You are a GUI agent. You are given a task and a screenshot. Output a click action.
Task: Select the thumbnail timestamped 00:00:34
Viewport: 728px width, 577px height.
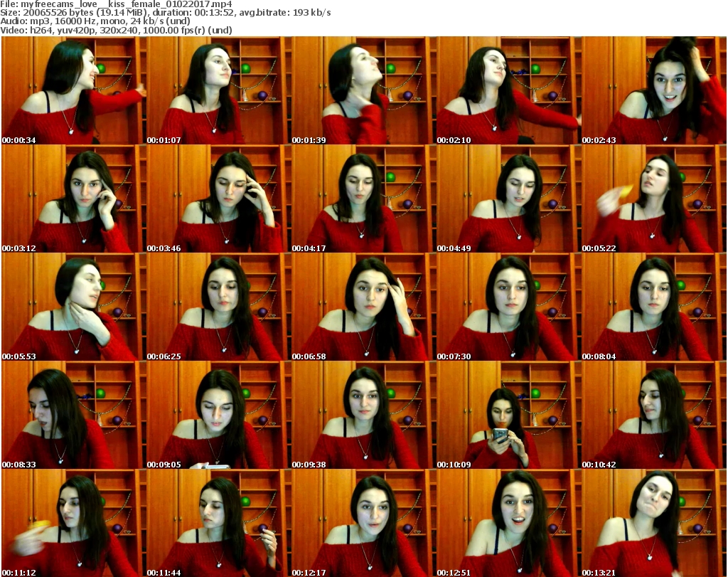[74, 90]
